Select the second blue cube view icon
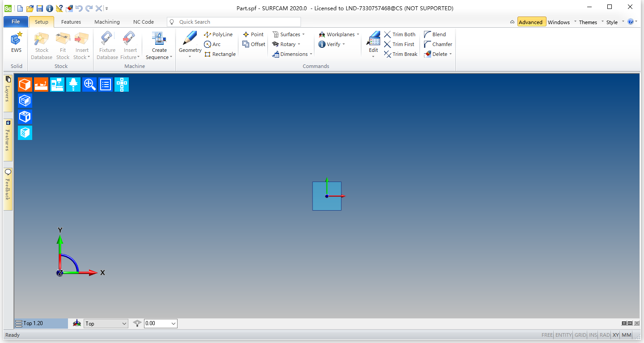Screen dimensions: 644x343 [25, 117]
